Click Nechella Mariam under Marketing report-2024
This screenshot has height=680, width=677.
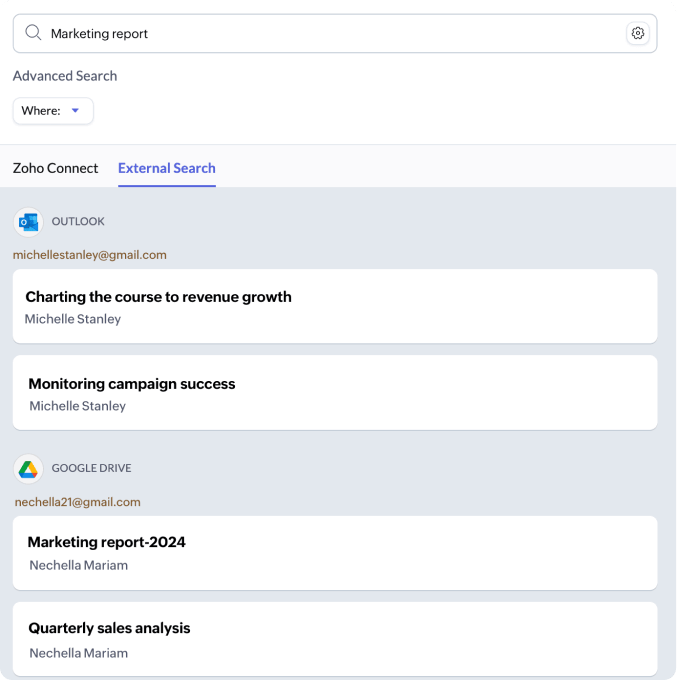(x=78, y=565)
